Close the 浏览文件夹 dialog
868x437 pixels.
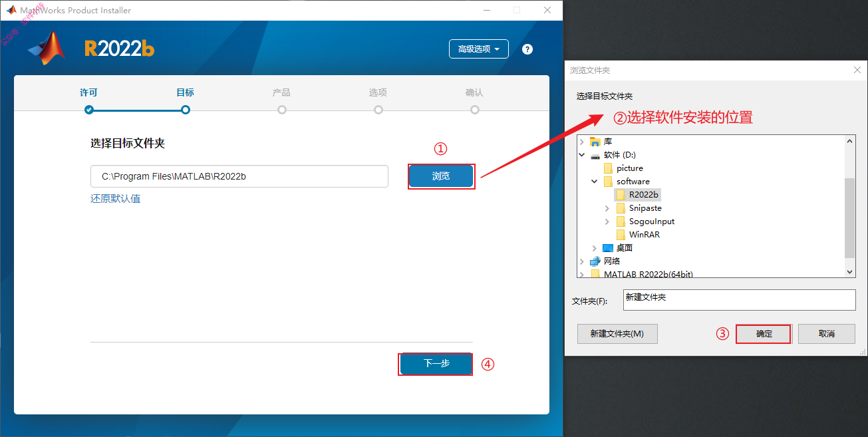(857, 70)
